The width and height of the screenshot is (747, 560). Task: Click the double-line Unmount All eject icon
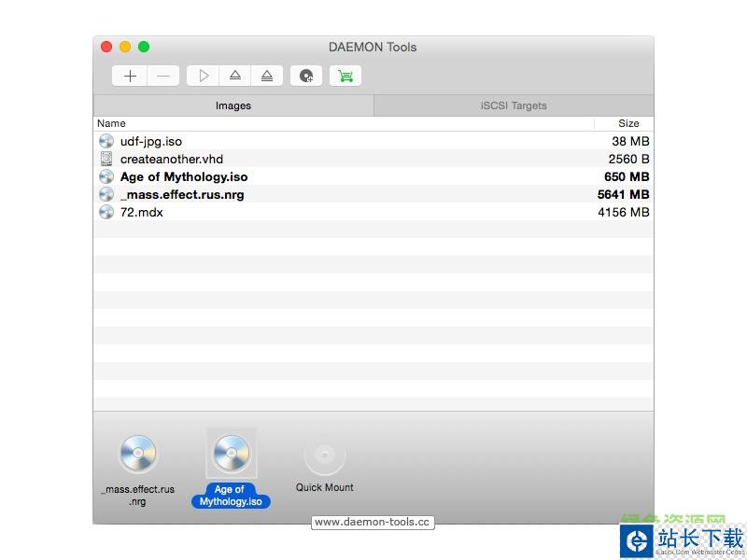click(x=267, y=76)
